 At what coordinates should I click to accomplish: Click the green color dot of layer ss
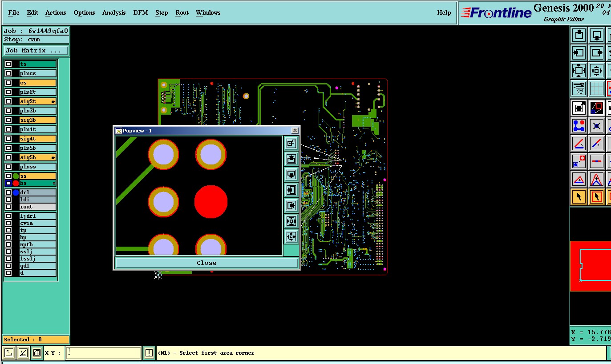[x=16, y=176]
